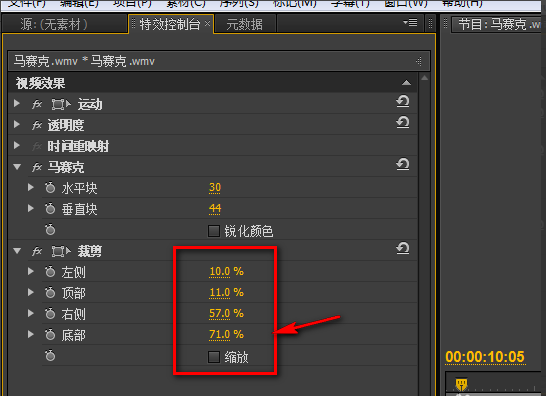Toggle fx switch for 裁剪 effect

[x=37, y=251]
